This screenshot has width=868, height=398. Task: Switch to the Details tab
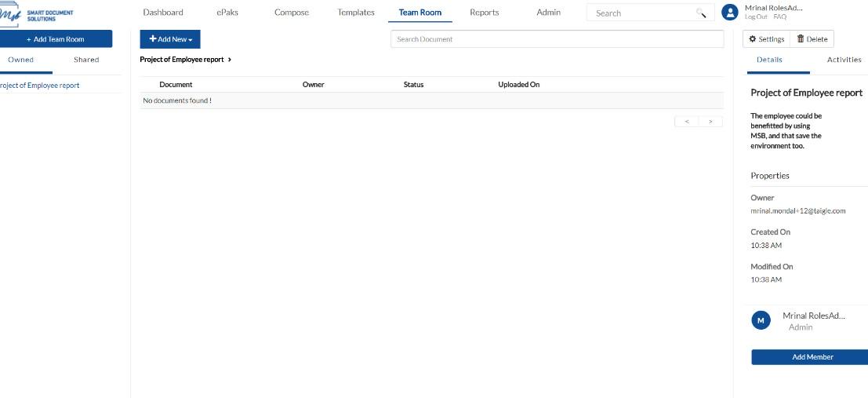[769, 60]
